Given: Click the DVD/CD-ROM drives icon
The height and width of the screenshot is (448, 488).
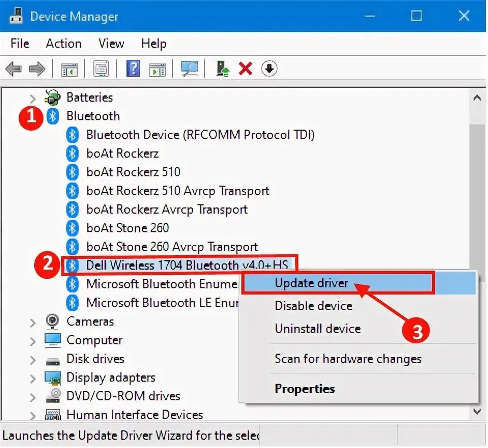Looking at the screenshot, I should click(x=53, y=396).
